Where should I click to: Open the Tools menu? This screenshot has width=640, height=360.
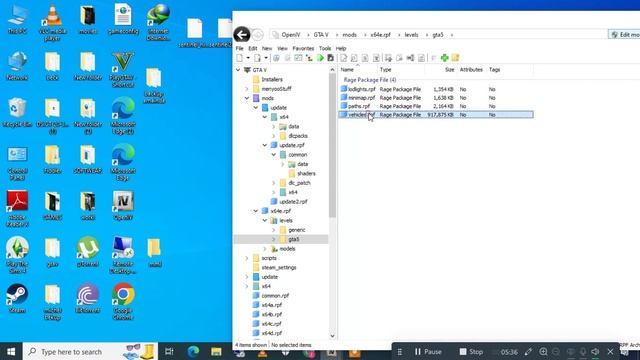tap(325, 48)
